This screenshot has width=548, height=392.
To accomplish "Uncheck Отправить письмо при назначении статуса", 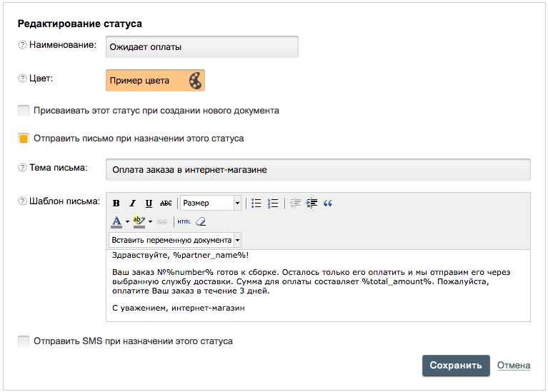I will pyautogui.click(x=24, y=138).
